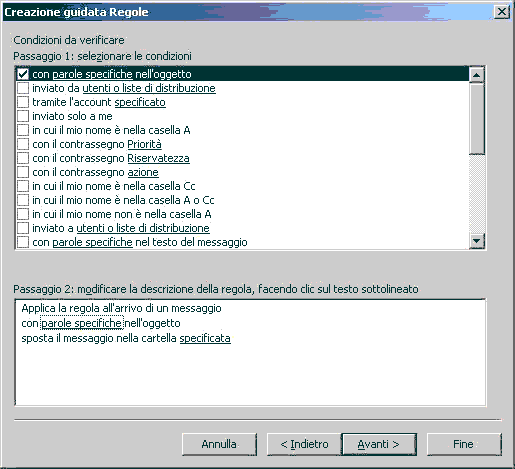Click the conditions list scrollbar thumb

[477, 118]
